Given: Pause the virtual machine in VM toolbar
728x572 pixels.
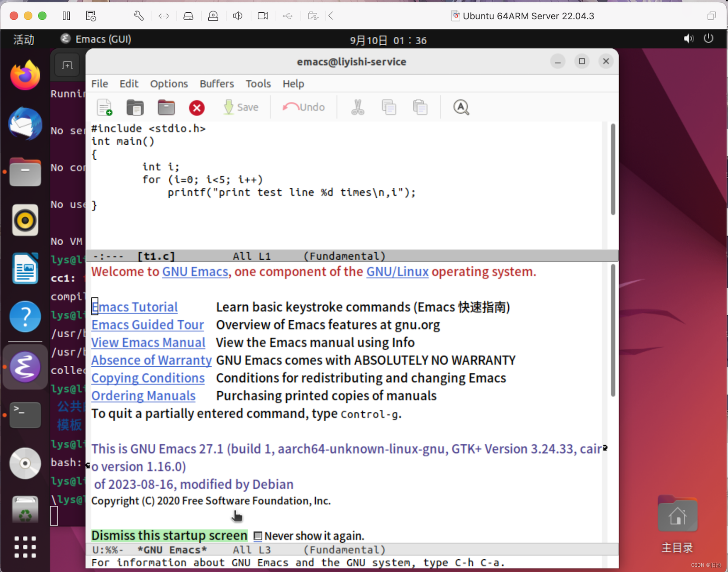Looking at the screenshot, I should tap(66, 16).
